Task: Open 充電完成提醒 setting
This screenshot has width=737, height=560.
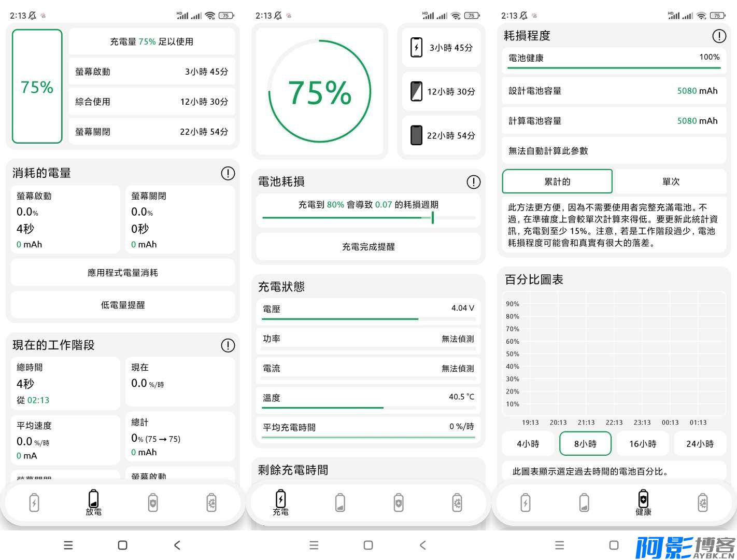Action: click(x=368, y=247)
